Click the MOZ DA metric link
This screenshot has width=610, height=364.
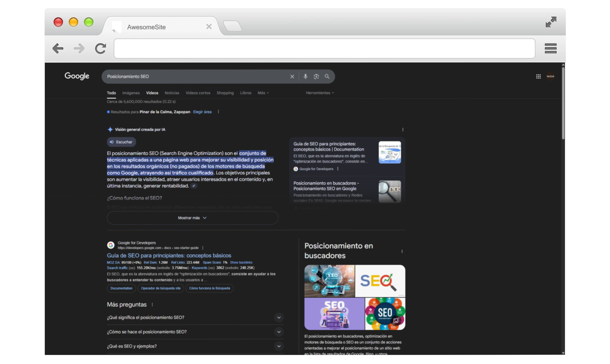(114, 262)
